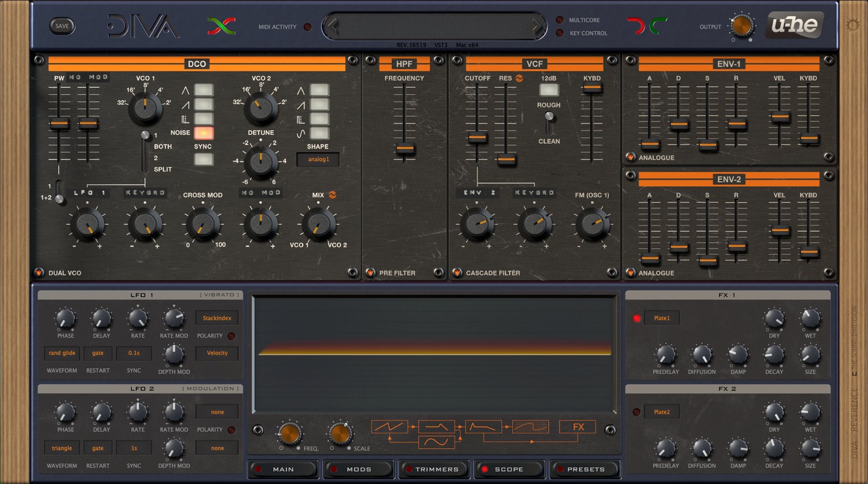Click the HPF signal flow icon
This screenshot has width=868, height=484.
pyautogui.click(x=436, y=427)
